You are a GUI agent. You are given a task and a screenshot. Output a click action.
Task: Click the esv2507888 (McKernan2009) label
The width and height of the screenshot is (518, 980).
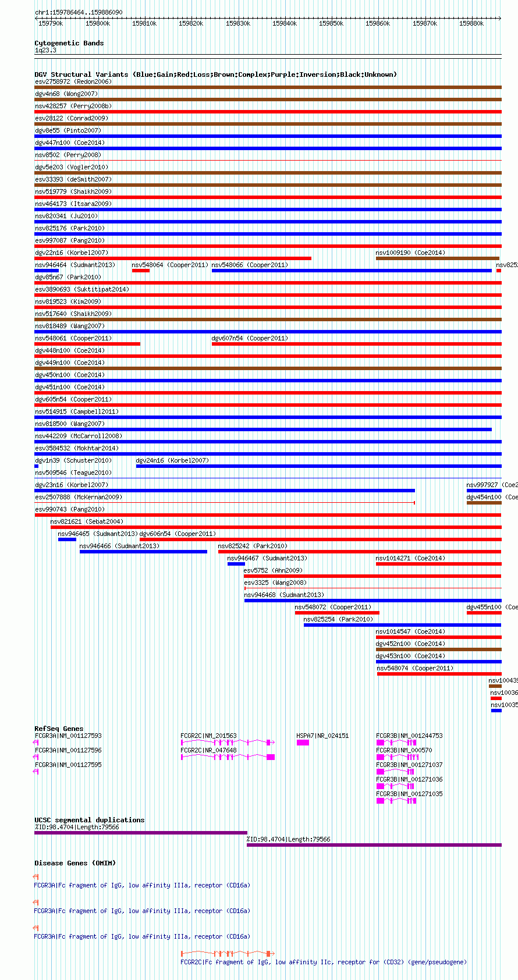[x=78, y=497]
